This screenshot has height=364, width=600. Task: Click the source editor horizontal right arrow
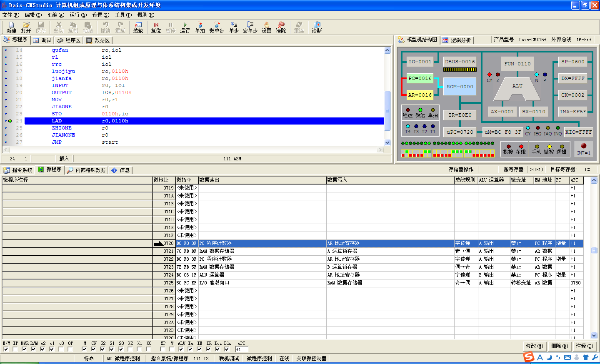coord(380,150)
